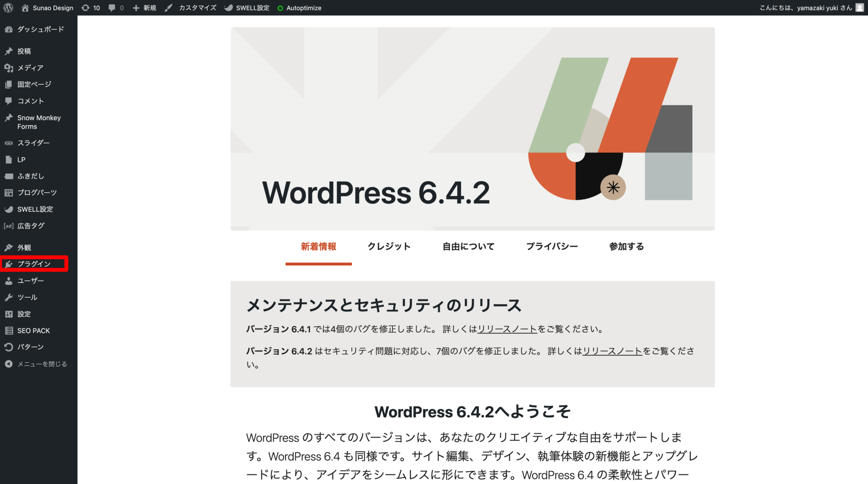Check pending updates via refresh icon showing 10
The image size is (868, 484).
(90, 8)
